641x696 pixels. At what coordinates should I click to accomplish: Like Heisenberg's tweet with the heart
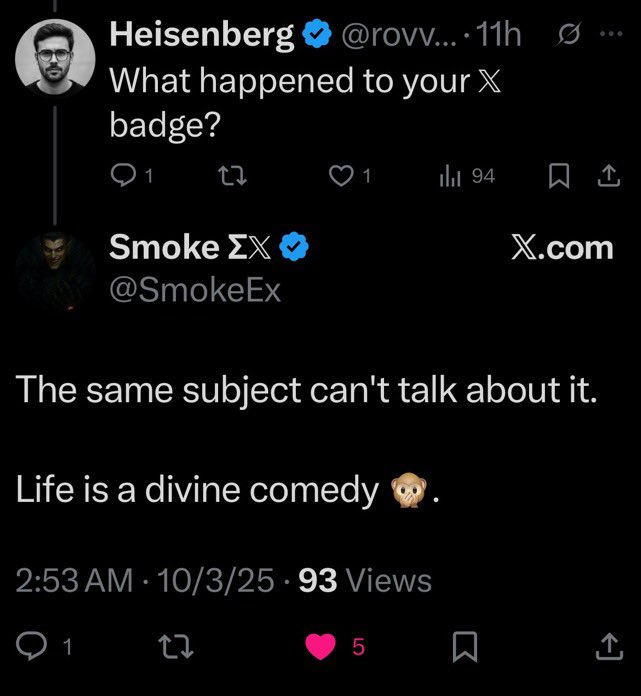click(342, 177)
